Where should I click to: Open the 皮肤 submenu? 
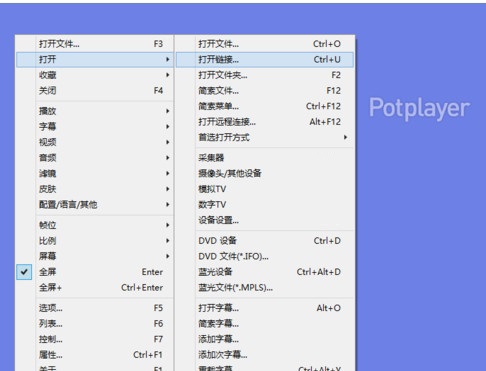95,189
